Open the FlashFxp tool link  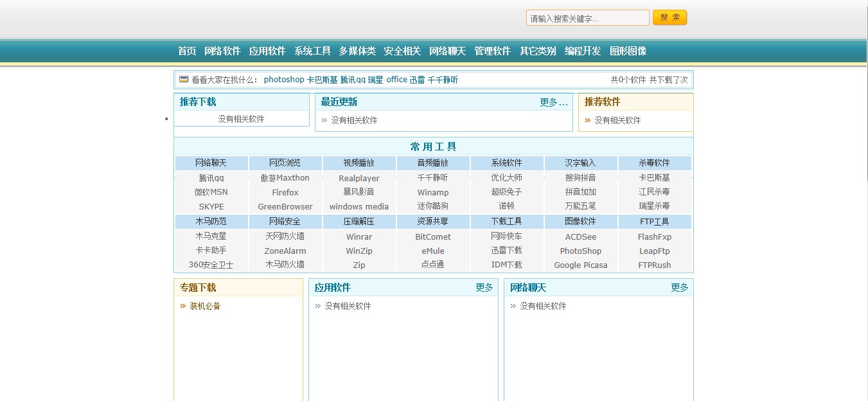(x=655, y=236)
